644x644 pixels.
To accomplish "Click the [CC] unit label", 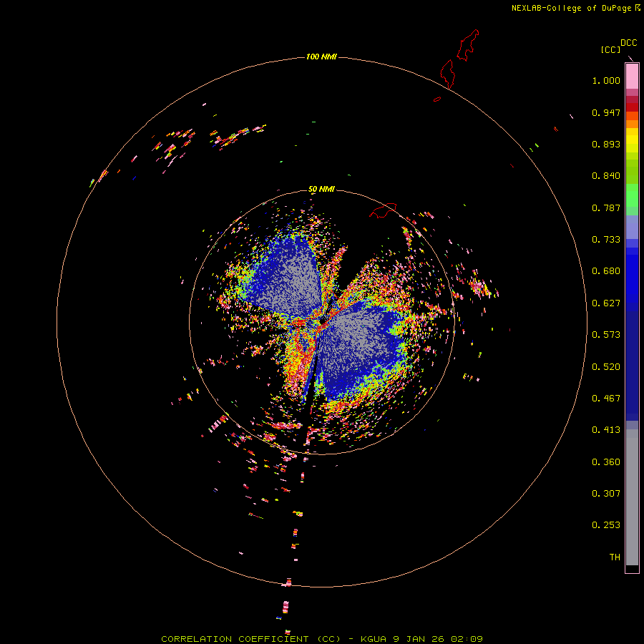I will (x=610, y=49).
